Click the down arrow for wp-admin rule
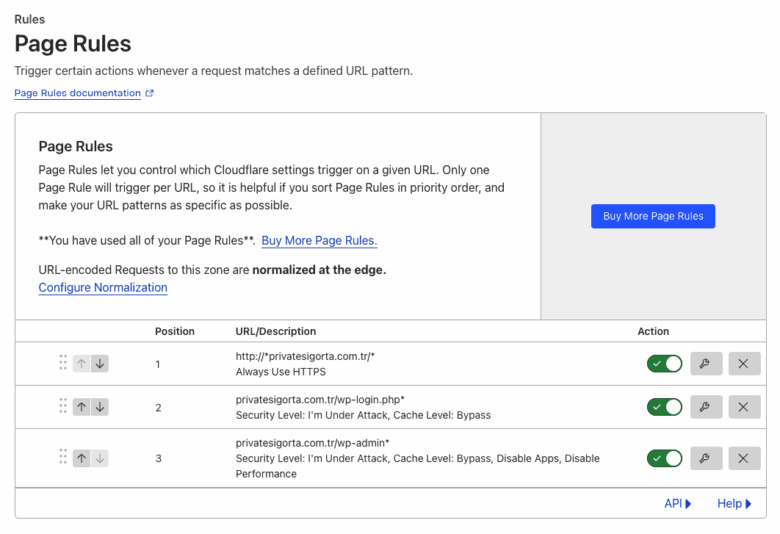The image size is (780, 534). [x=99, y=458]
